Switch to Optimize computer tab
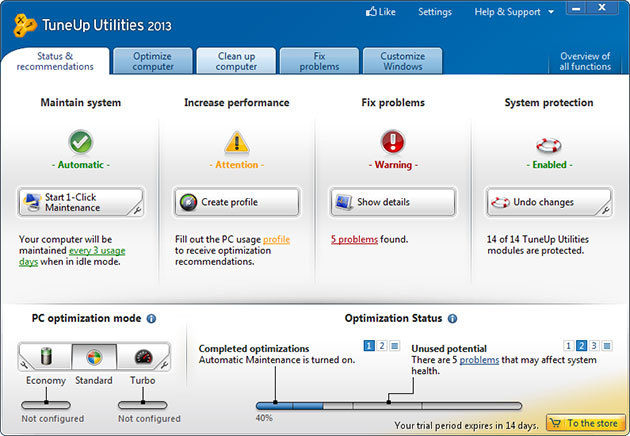This screenshot has height=436, width=630. (x=153, y=61)
